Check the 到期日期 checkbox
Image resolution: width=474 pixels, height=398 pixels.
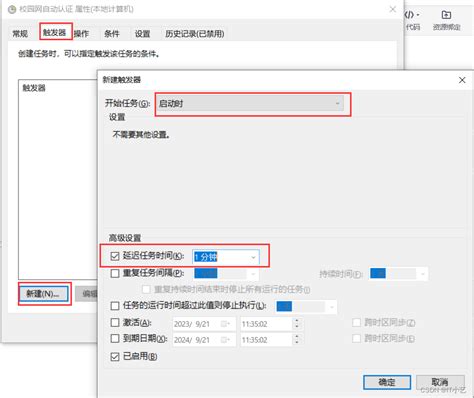tap(115, 339)
